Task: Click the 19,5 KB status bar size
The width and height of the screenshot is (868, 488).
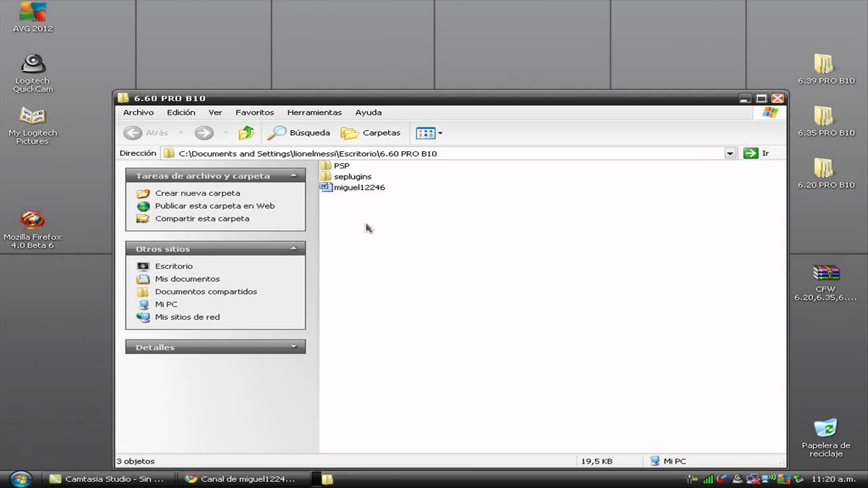Action: point(597,461)
